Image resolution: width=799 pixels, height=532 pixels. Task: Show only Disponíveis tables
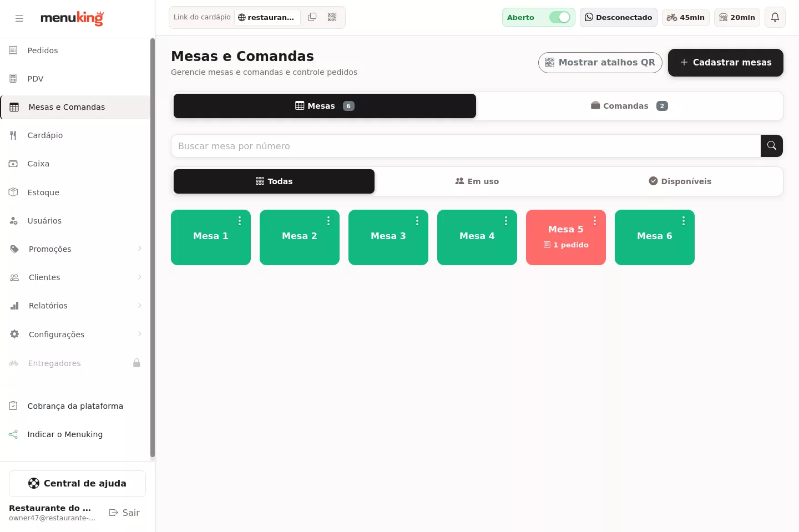(x=680, y=181)
